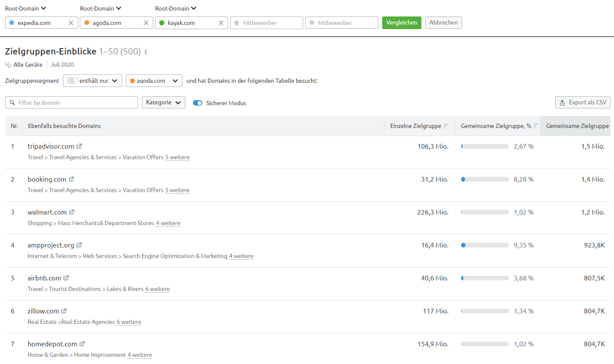Screen dimensions: 614x364
Task: Click 'Home Improvement' category under homedepot.com
Action: (100, 355)
